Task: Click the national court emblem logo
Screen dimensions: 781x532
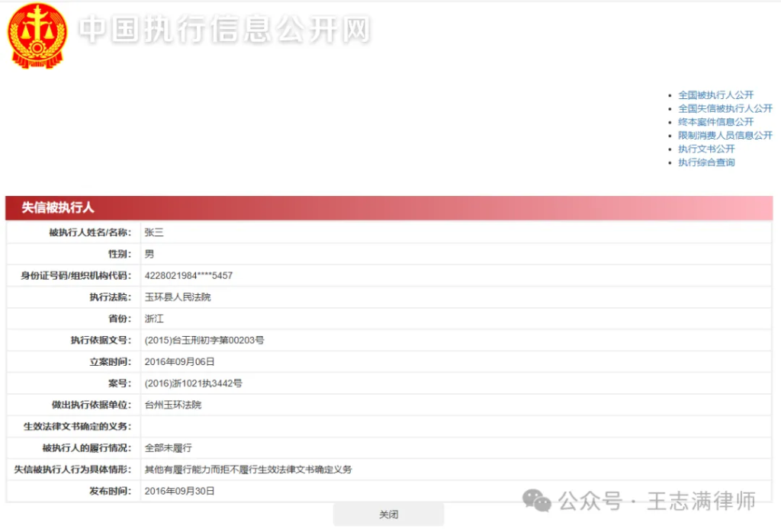Action: (36, 35)
